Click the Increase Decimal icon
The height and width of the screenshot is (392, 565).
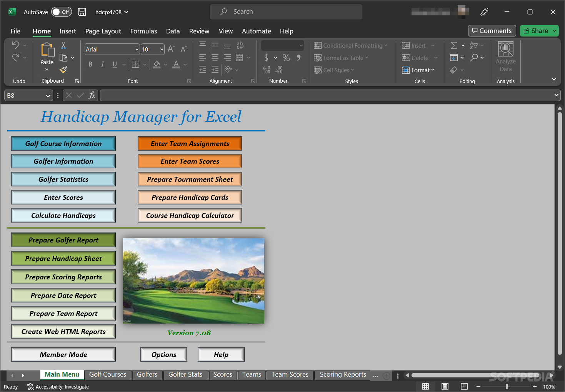pos(267,70)
